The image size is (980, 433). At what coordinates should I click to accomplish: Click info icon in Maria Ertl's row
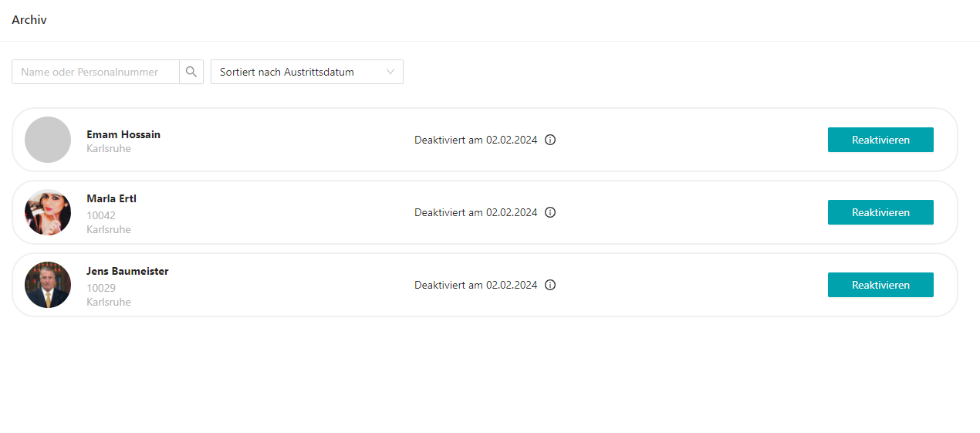[550, 212]
